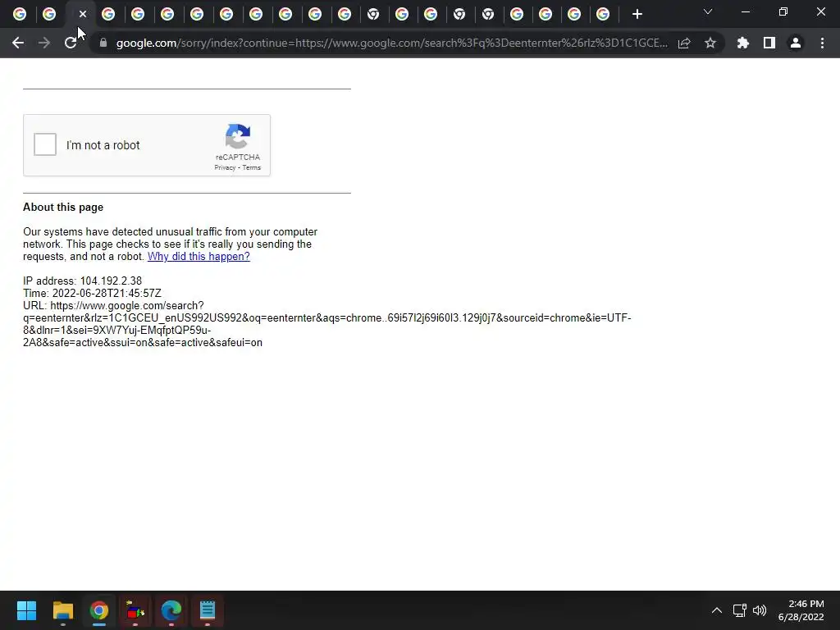This screenshot has width=840, height=630.
Task: Open the network status tray icon
Action: 740,610
